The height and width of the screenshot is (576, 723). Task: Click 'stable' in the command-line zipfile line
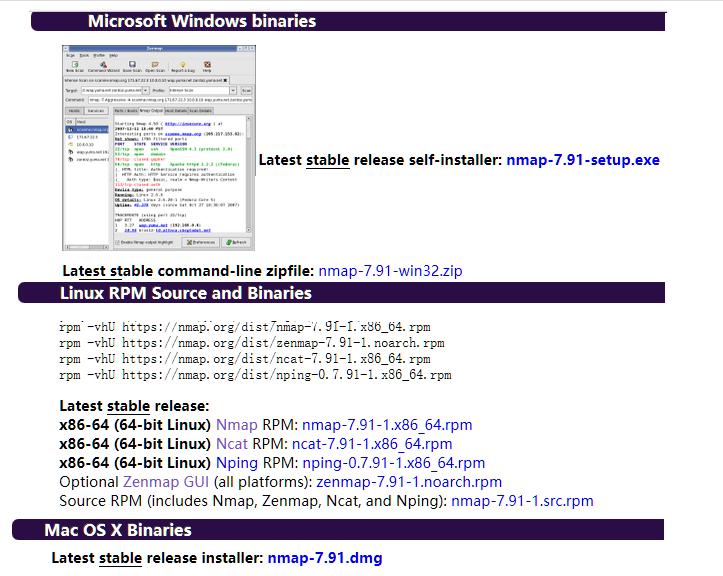coord(131,271)
